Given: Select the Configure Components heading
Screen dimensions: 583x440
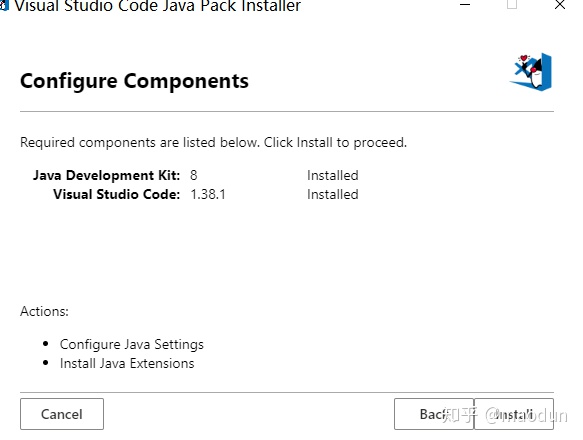Looking at the screenshot, I should [x=134, y=81].
